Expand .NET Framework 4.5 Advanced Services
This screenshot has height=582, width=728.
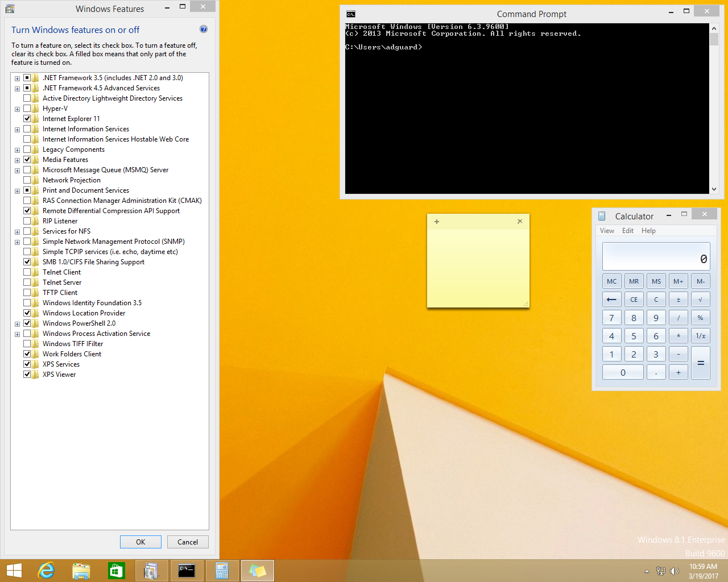tap(17, 89)
